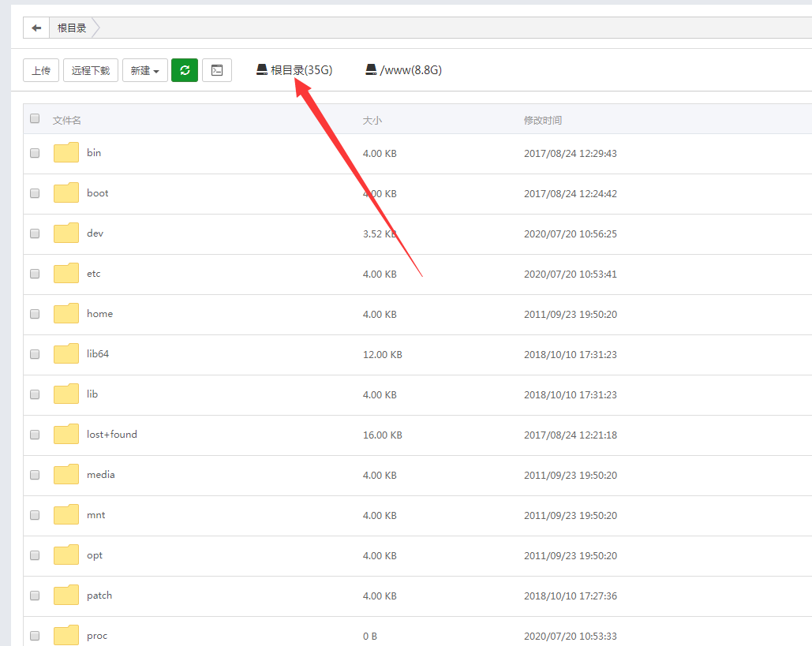Open folder name link bin

click(x=94, y=153)
